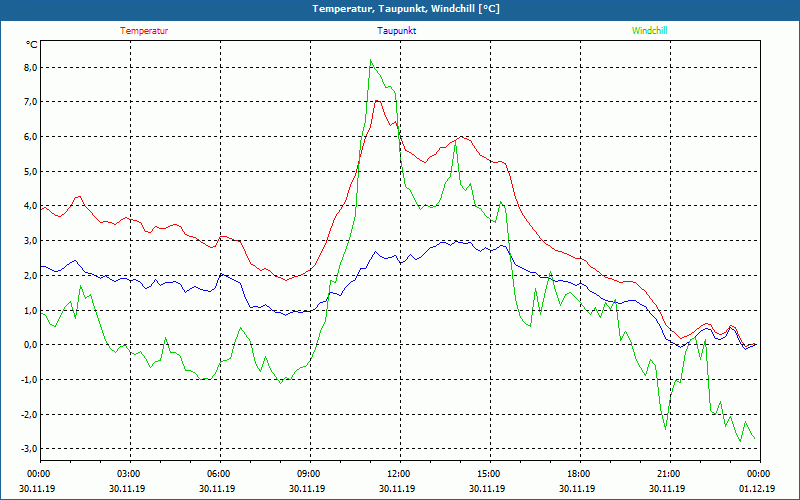
Task: Click the 0,0 y-axis tick label
Action: (29, 345)
